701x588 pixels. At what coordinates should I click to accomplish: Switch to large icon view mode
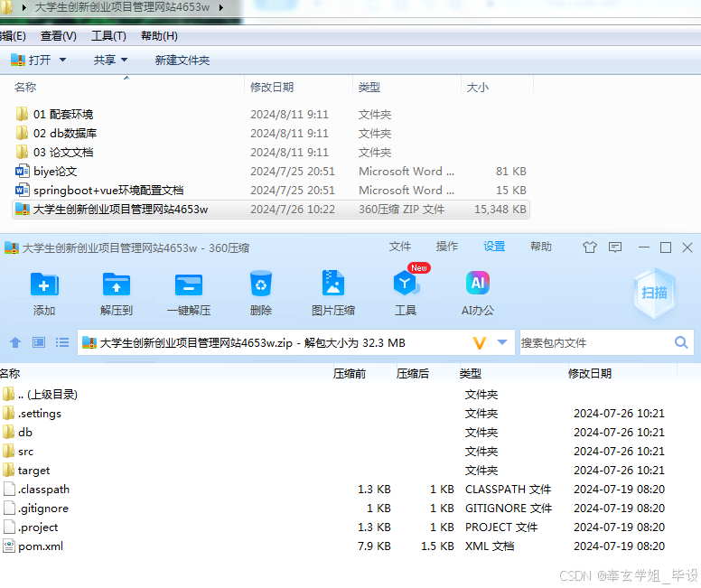point(39,342)
